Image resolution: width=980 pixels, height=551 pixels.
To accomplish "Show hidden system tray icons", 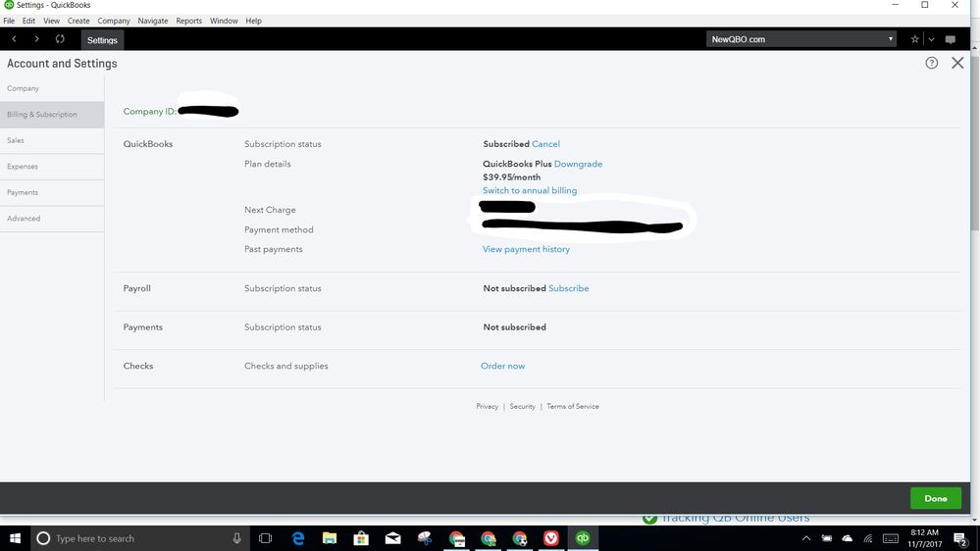I will [806, 538].
